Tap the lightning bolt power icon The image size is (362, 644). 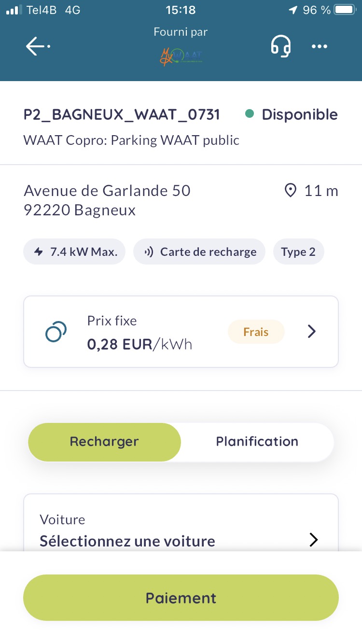coord(39,252)
